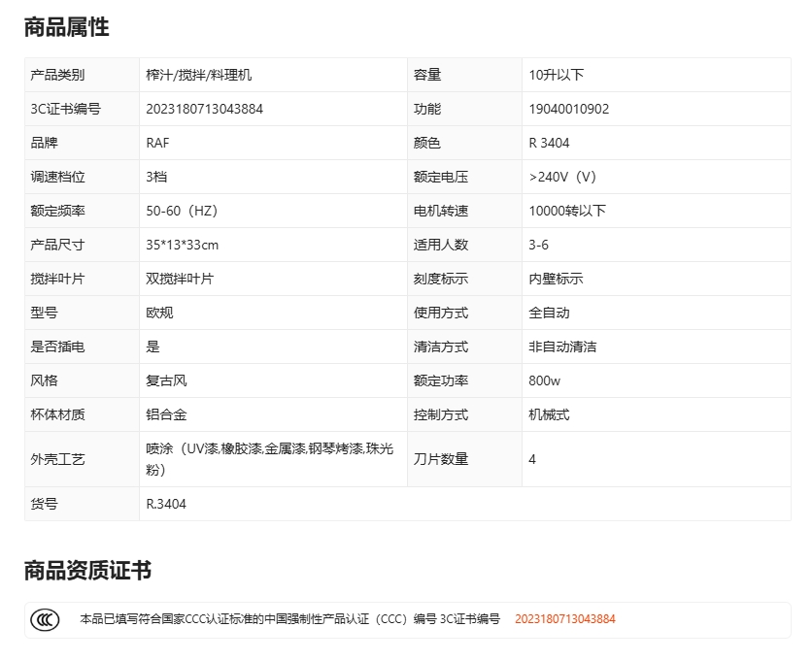Click the >240V（V） value

[x=563, y=177]
